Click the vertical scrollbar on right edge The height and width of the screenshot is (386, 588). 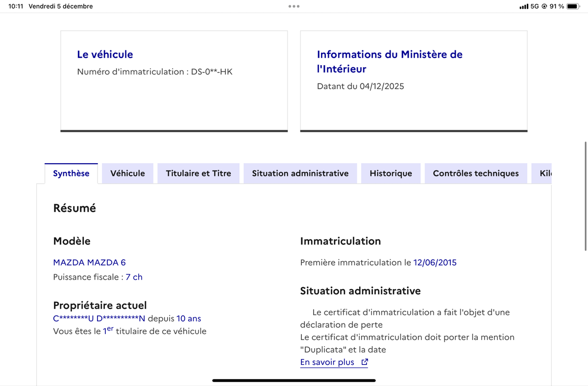585,196
